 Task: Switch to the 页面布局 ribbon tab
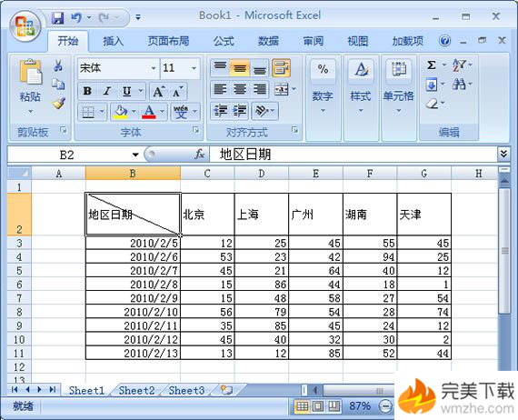point(168,41)
